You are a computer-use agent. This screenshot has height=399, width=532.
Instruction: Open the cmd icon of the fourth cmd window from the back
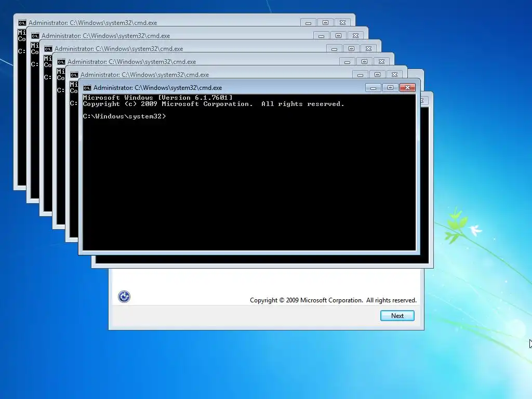[61, 62]
